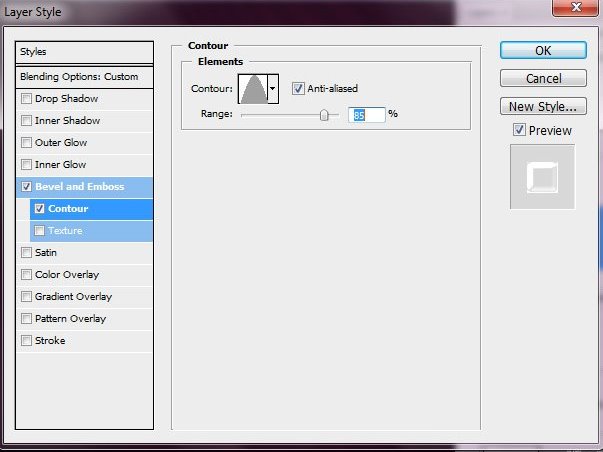Open the Contour picker dropdown arrow
603x452 pixels.
pyautogui.click(x=273, y=89)
